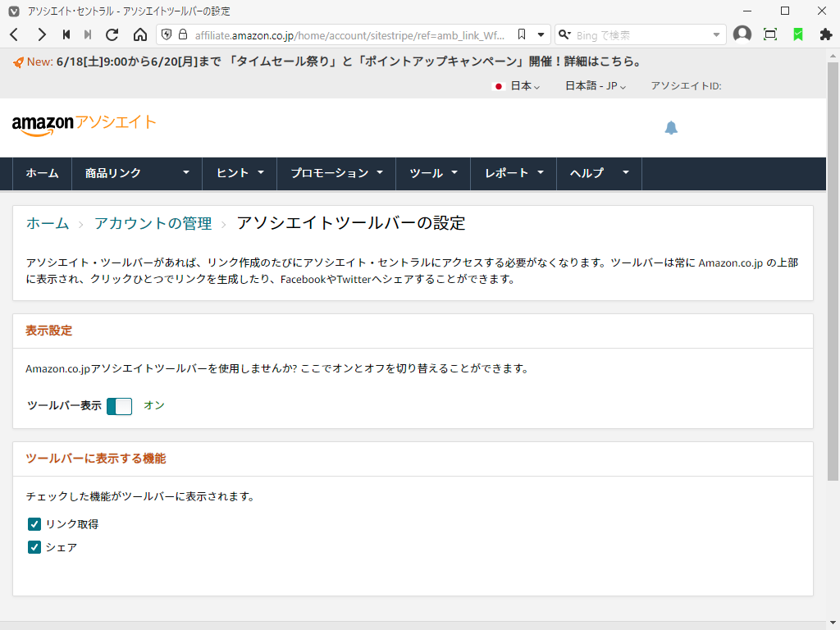Expand the search field history dropdown

[716, 34]
